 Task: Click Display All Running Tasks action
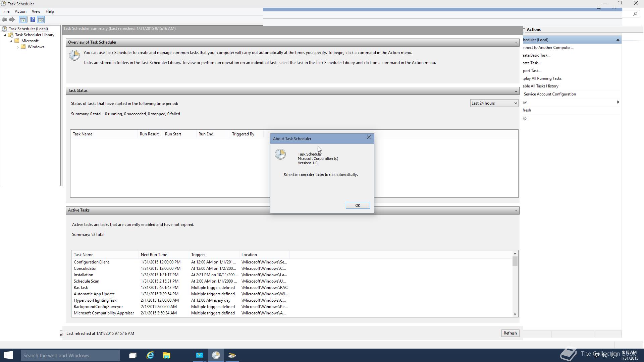click(542, 78)
